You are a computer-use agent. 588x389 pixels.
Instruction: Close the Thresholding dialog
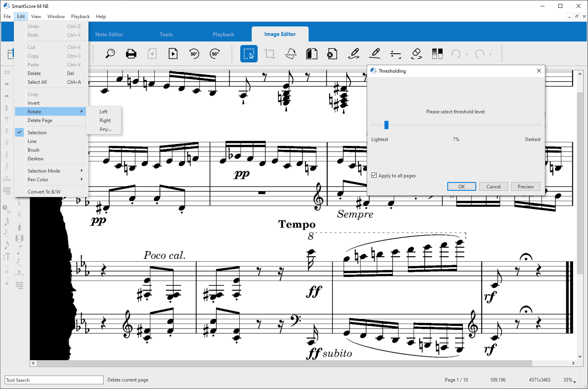pos(539,71)
